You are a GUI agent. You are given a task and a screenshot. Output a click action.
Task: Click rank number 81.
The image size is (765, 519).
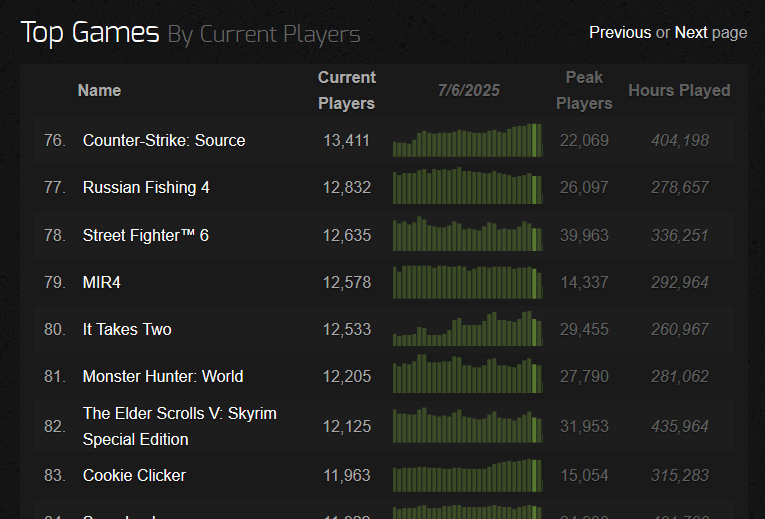pyautogui.click(x=55, y=377)
